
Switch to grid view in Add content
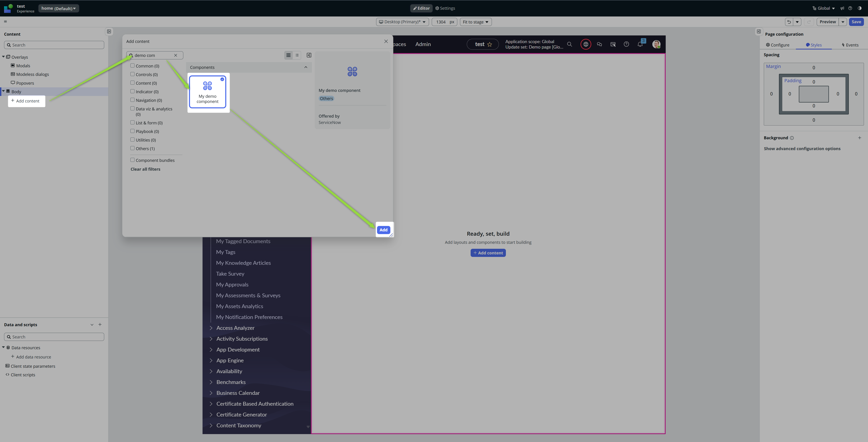(288, 55)
